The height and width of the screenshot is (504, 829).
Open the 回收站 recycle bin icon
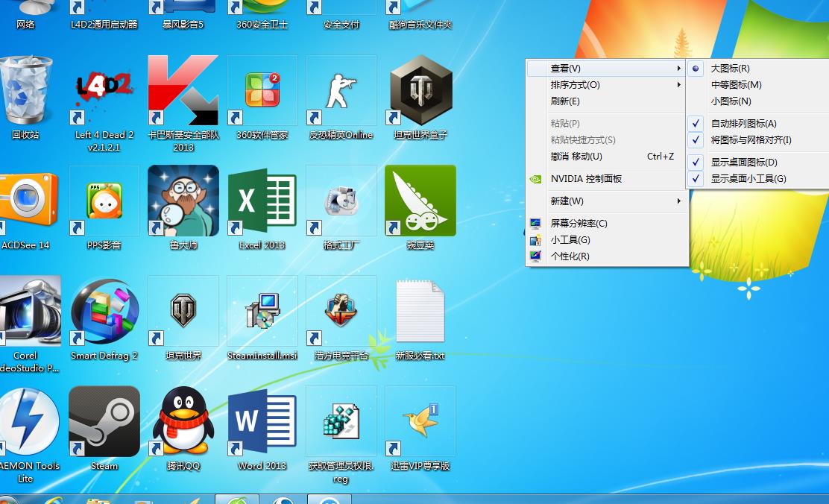26,91
